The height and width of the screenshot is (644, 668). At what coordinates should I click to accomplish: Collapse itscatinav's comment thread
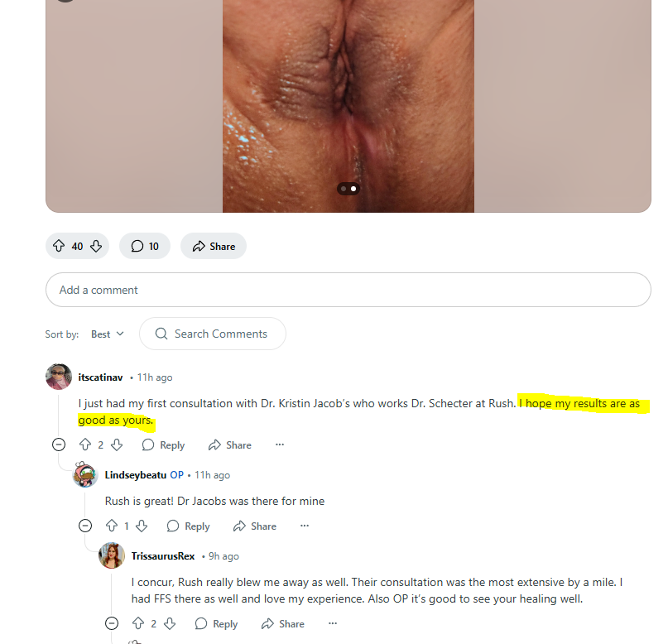[59, 445]
